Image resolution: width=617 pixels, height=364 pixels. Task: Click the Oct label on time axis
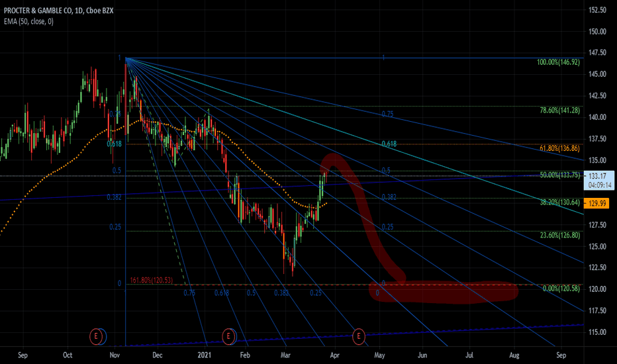[x=68, y=355]
